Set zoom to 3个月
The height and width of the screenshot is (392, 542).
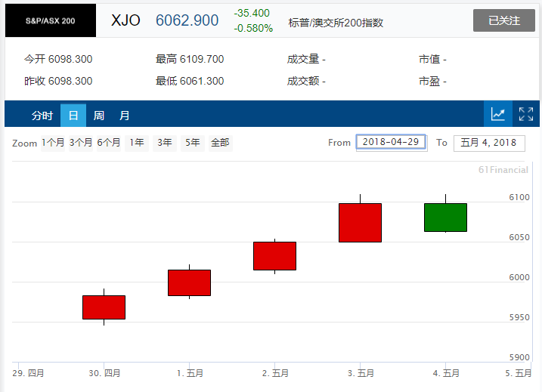click(81, 143)
